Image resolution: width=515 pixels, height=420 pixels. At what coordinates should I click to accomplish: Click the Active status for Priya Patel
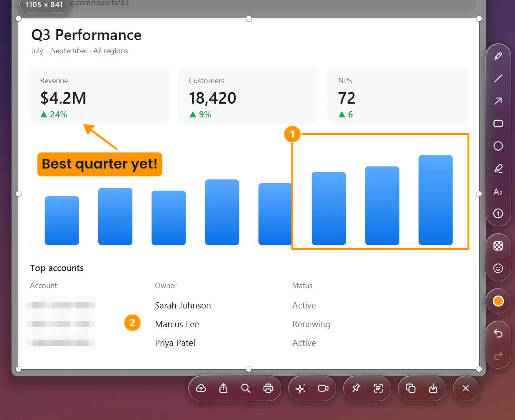click(304, 343)
